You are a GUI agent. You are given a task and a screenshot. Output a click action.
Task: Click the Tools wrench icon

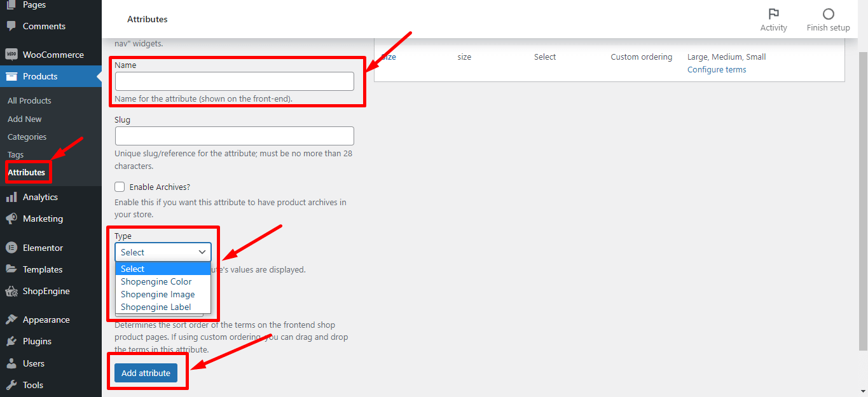(13, 385)
